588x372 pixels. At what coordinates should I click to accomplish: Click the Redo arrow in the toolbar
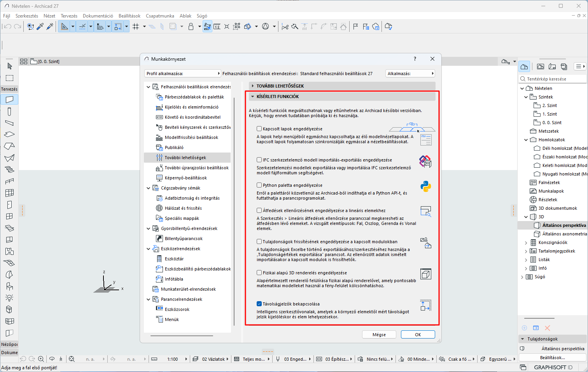(17, 26)
